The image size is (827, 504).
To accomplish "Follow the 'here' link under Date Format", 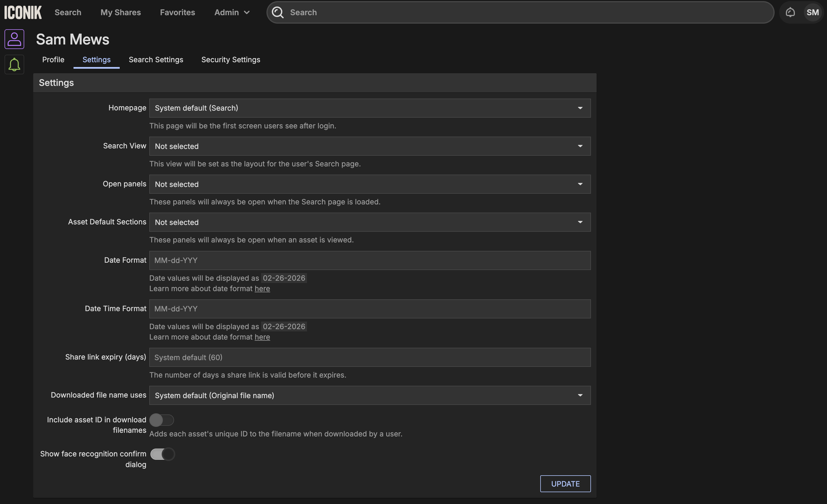I will [262, 289].
